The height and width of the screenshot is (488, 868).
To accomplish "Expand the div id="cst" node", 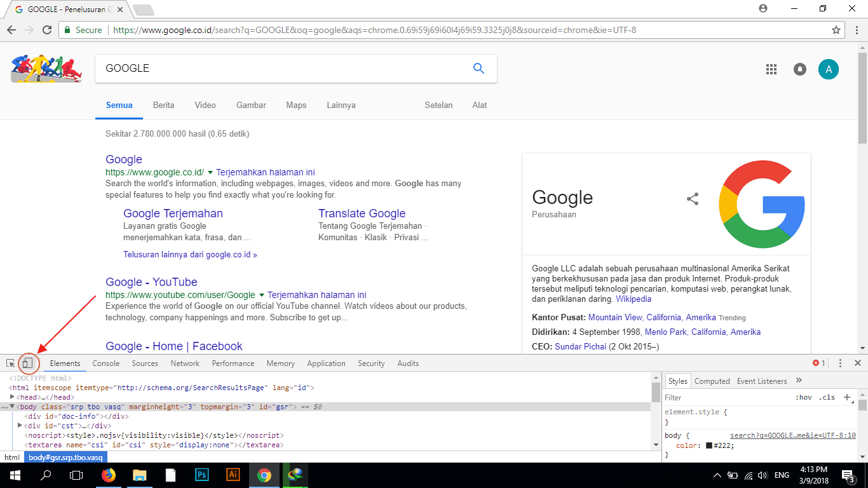I will (x=20, y=425).
